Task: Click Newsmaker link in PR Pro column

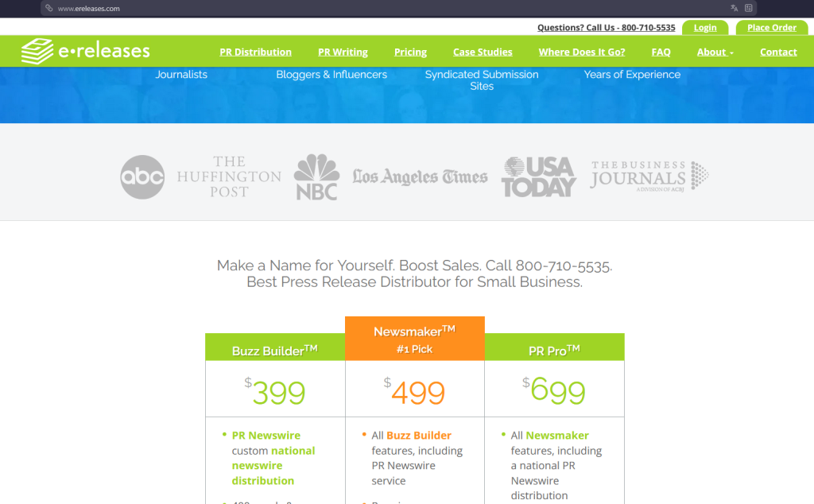Action: (x=557, y=435)
